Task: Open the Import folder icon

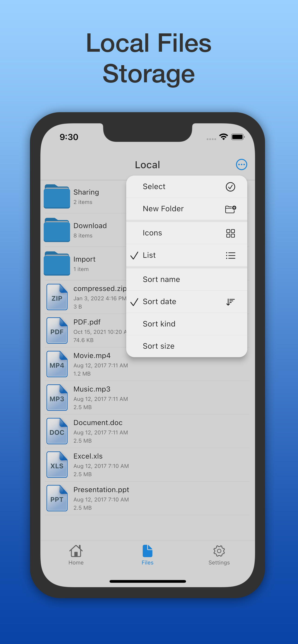Action: pyautogui.click(x=57, y=263)
